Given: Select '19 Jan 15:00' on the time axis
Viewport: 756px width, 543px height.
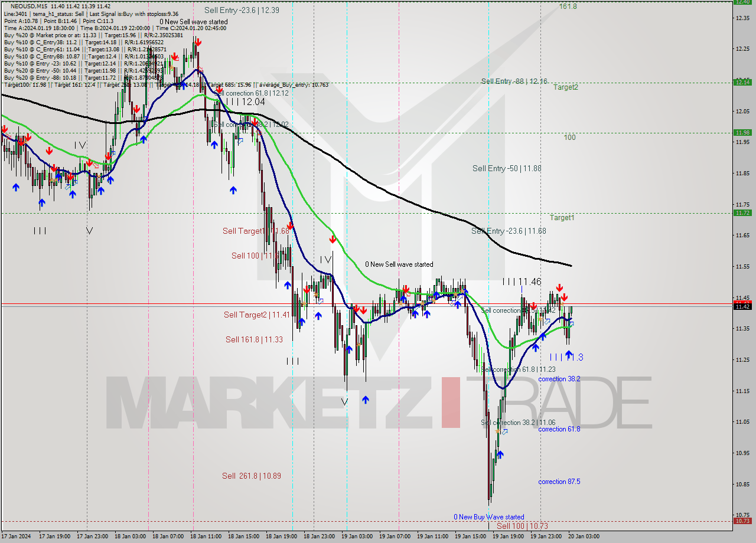Looking at the screenshot, I should 471,537.
